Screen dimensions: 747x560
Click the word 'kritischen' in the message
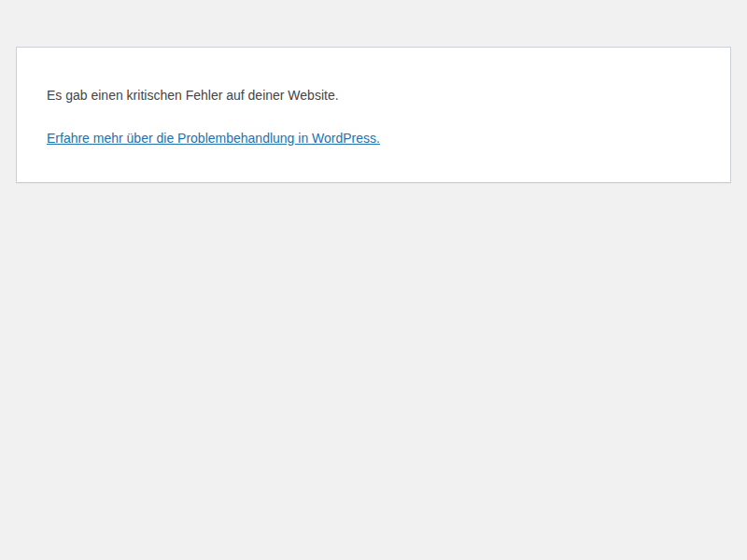point(154,95)
